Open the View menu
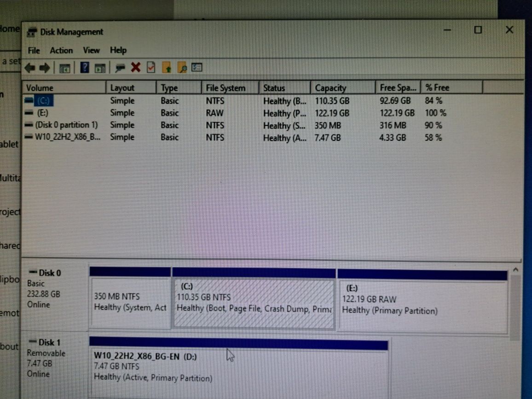 point(91,51)
